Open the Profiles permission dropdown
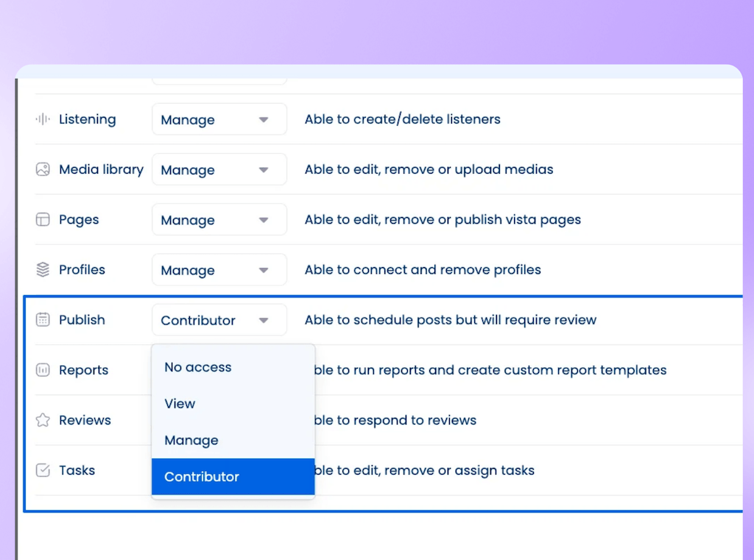754x560 pixels. (x=219, y=269)
